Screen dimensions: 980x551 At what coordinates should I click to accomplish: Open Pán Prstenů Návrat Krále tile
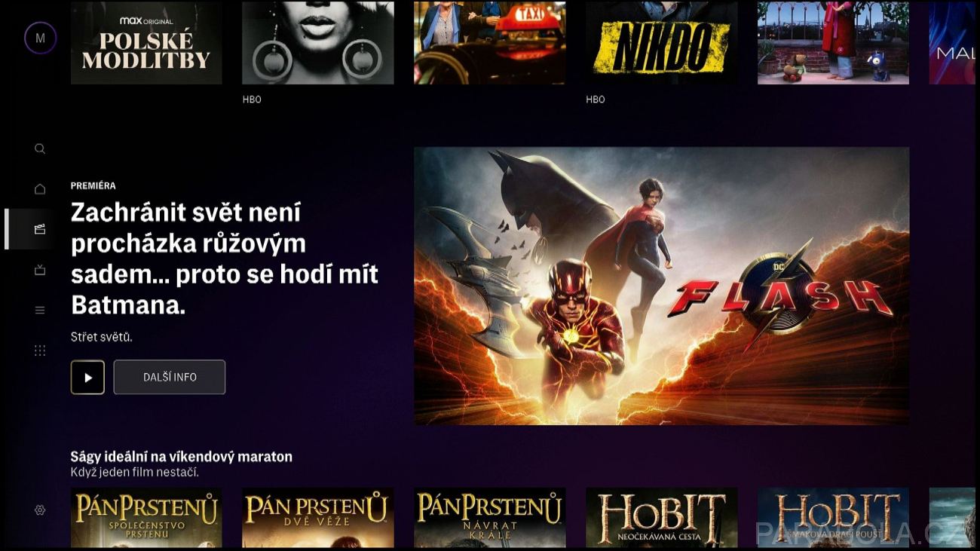click(x=489, y=518)
